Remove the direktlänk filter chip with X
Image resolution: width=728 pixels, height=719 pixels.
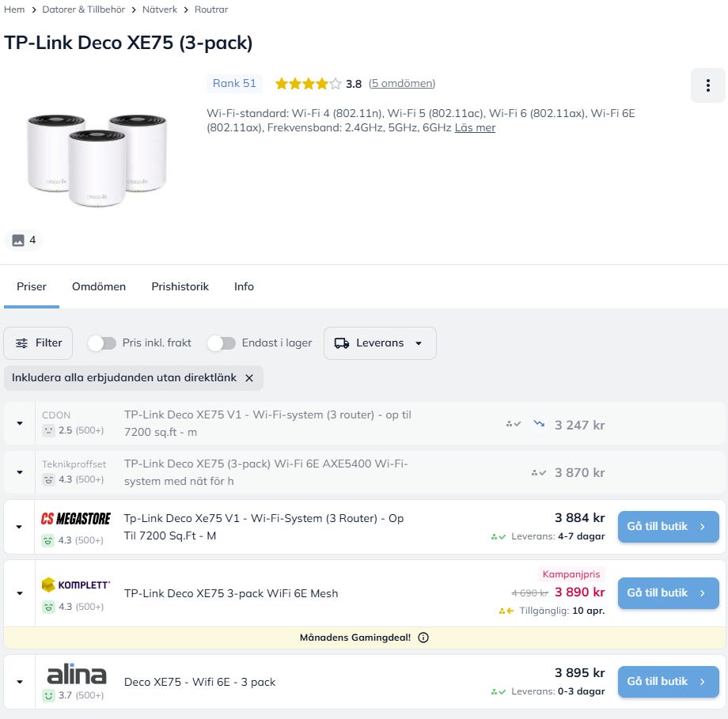click(x=249, y=378)
